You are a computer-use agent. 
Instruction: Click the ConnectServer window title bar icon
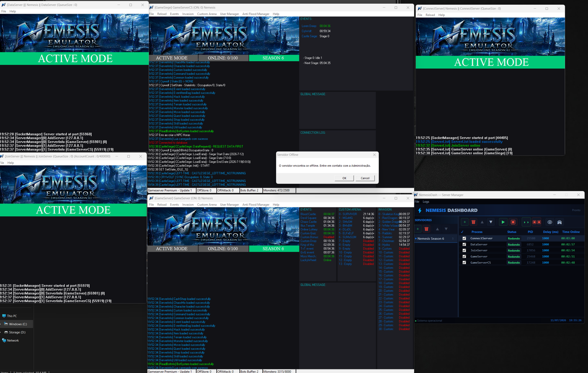click(420, 8)
